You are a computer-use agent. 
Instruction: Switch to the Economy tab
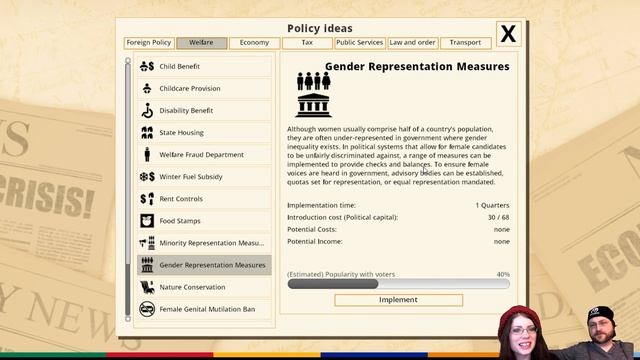pyautogui.click(x=254, y=42)
